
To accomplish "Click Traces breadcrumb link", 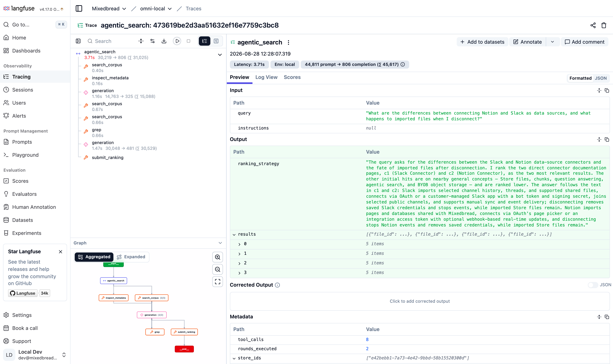I will (x=193, y=9).
